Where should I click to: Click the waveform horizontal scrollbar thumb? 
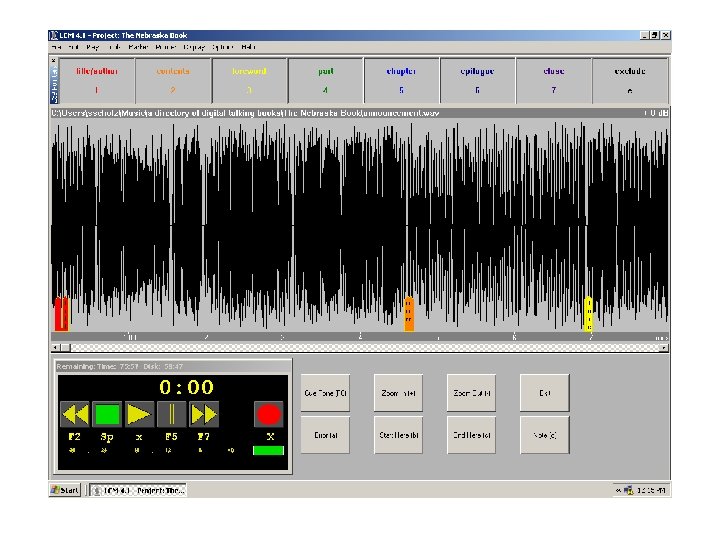(65, 348)
